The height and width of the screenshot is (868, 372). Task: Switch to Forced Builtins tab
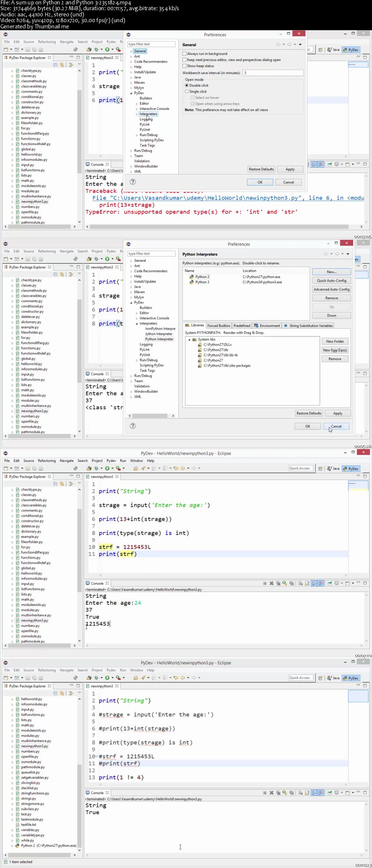tap(219, 325)
